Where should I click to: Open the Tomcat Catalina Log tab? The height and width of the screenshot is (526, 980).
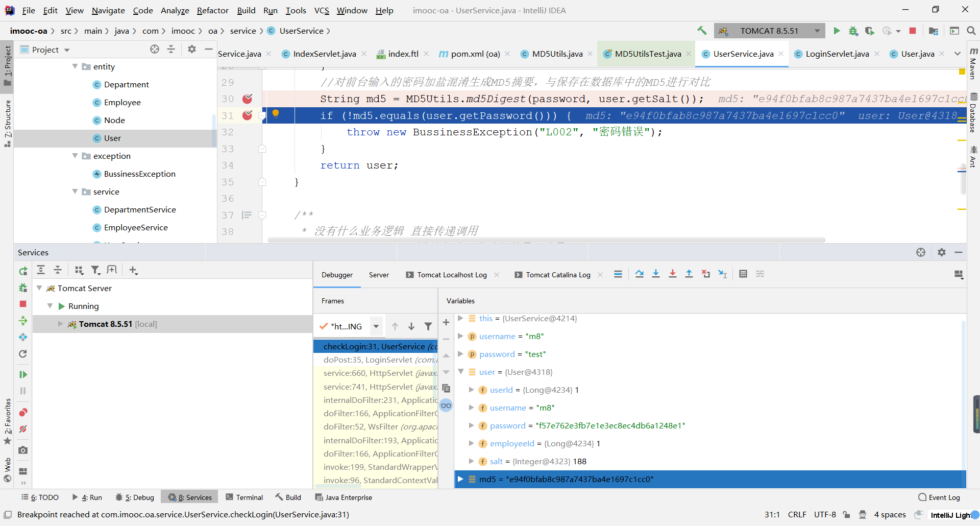558,275
